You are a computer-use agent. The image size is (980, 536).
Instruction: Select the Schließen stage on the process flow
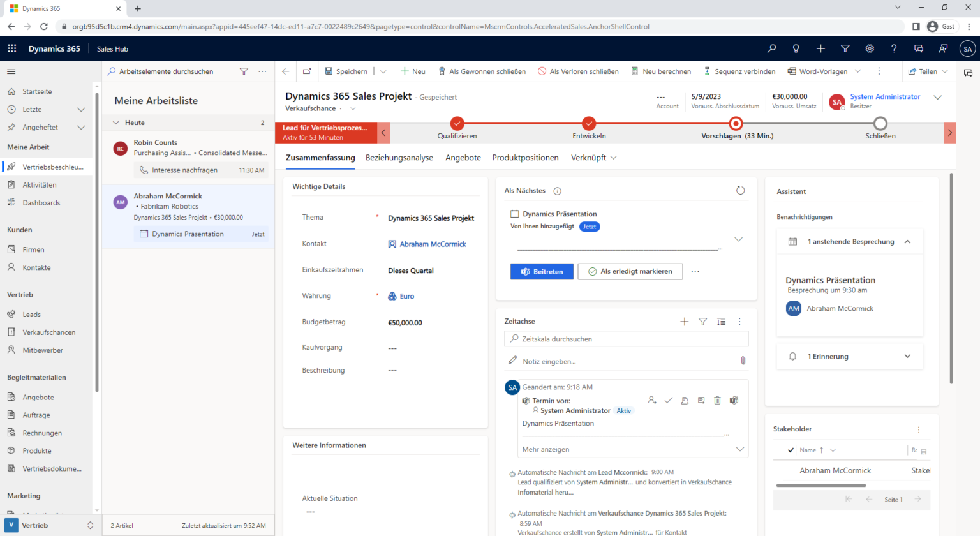880,125
